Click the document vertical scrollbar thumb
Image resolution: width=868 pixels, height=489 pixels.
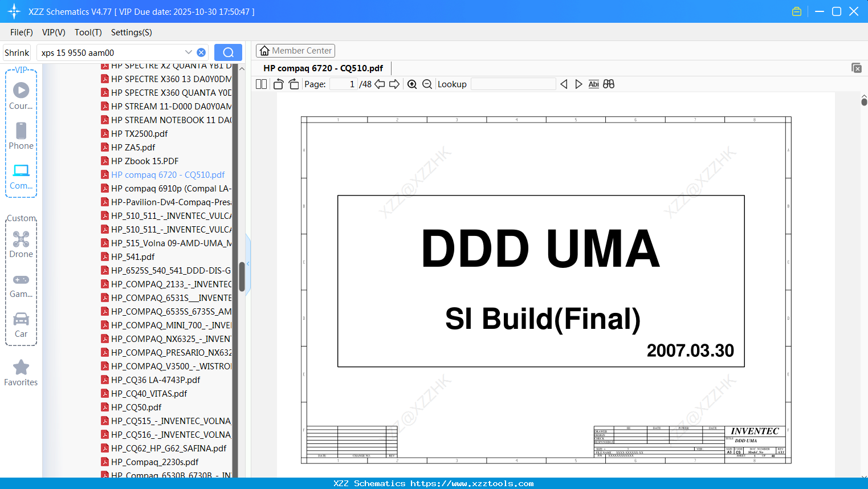click(x=864, y=102)
